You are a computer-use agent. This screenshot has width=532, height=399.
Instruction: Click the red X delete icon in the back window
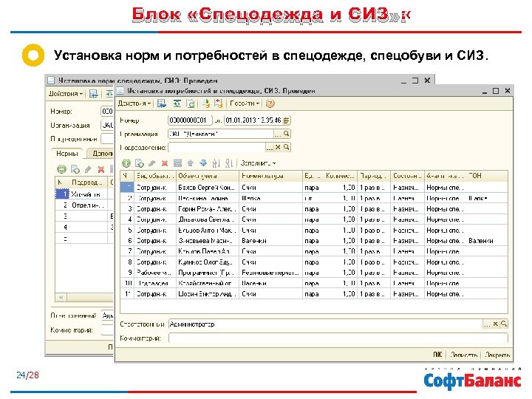click(x=100, y=169)
